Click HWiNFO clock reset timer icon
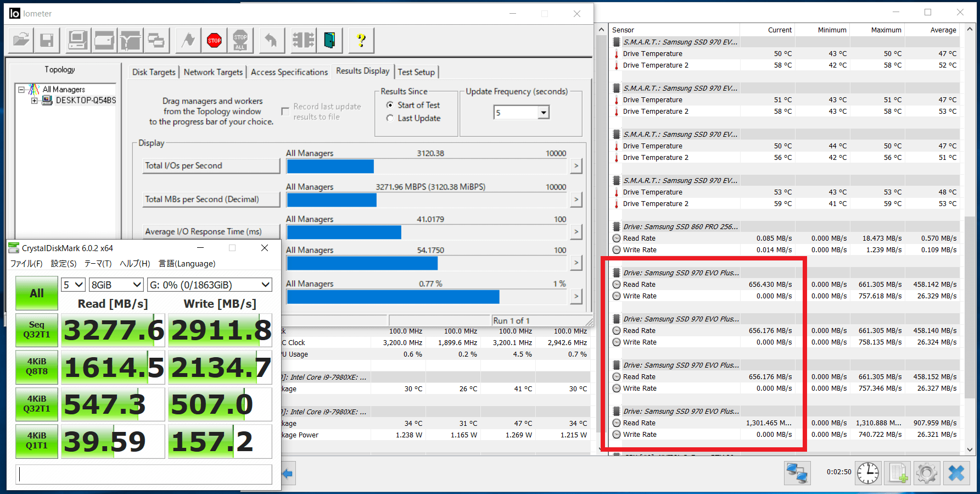The image size is (980, 494). (868, 473)
